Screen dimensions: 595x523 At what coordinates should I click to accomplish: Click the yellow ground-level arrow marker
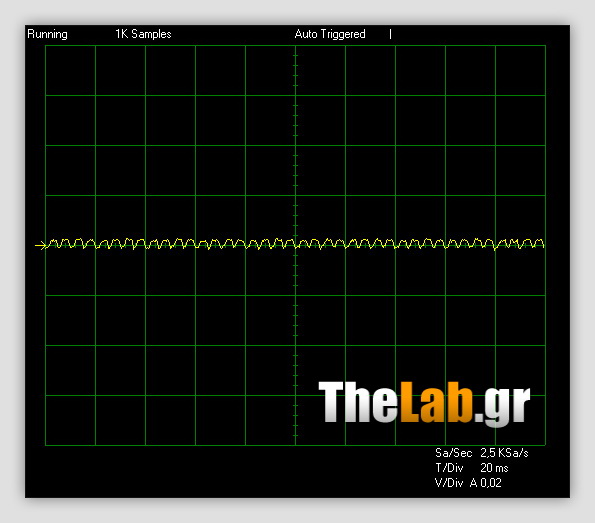point(40,246)
